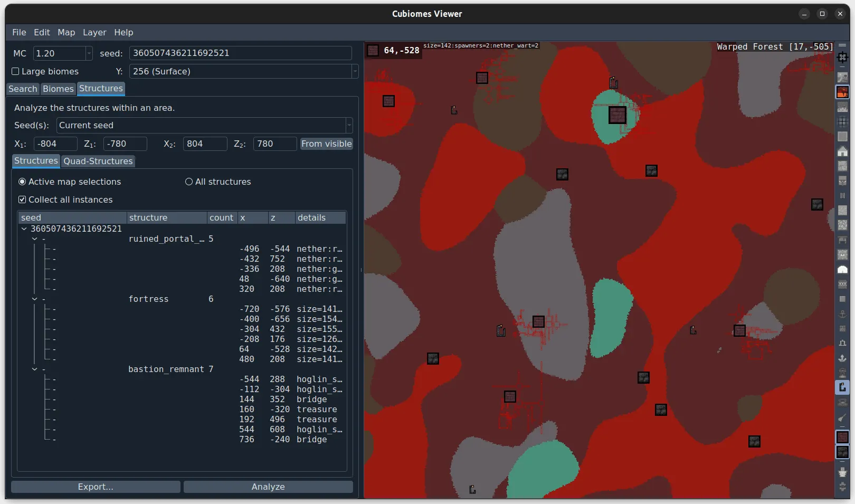Open the Layer menu
The width and height of the screenshot is (855, 504).
(x=94, y=32)
